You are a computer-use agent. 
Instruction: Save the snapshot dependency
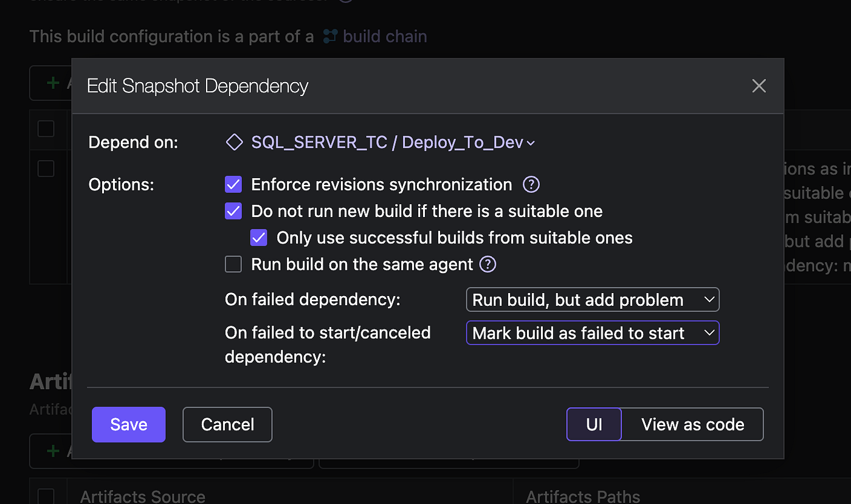click(x=129, y=424)
